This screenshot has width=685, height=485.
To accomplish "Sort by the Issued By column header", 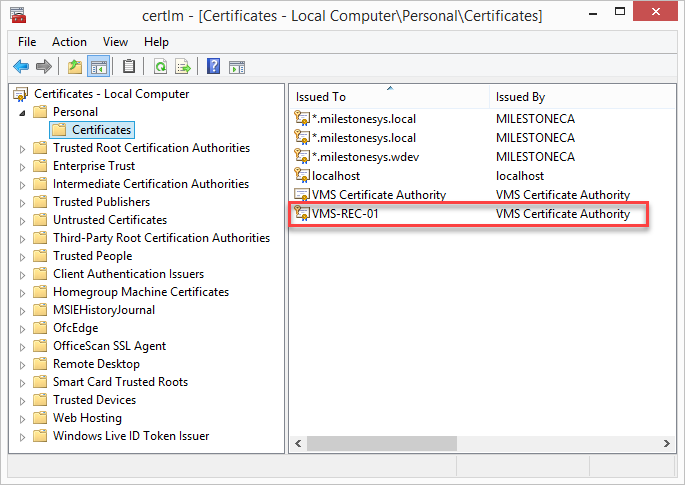I will click(520, 97).
